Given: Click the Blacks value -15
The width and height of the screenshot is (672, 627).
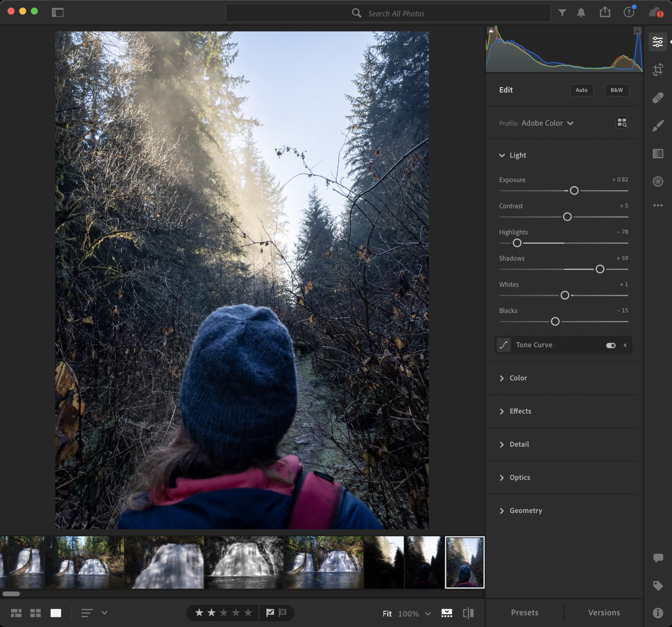Looking at the screenshot, I should tap(622, 310).
